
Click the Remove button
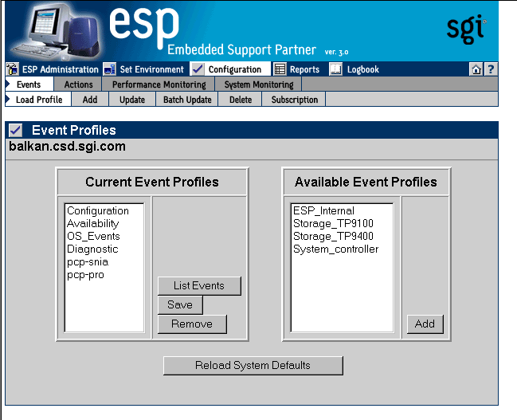click(192, 324)
